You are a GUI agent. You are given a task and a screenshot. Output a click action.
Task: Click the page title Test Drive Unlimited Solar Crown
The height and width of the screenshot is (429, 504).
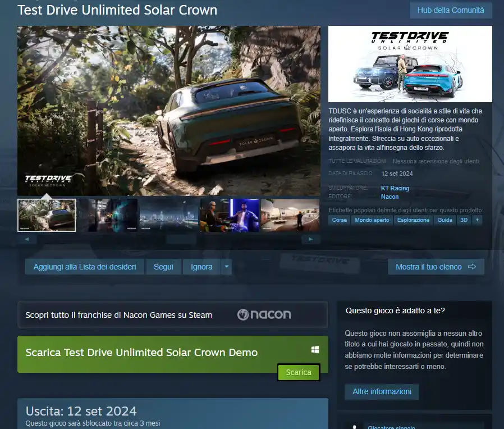tap(117, 10)
